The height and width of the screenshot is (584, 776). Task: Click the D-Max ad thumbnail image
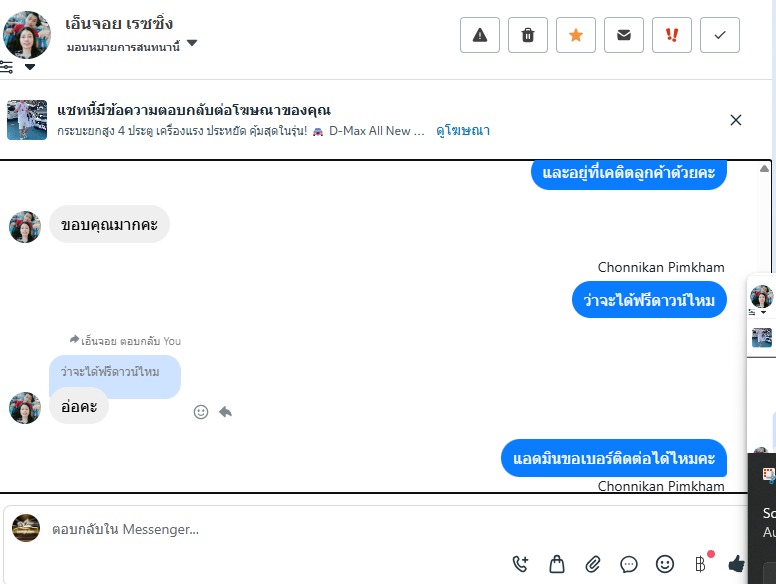pos(27,120)
